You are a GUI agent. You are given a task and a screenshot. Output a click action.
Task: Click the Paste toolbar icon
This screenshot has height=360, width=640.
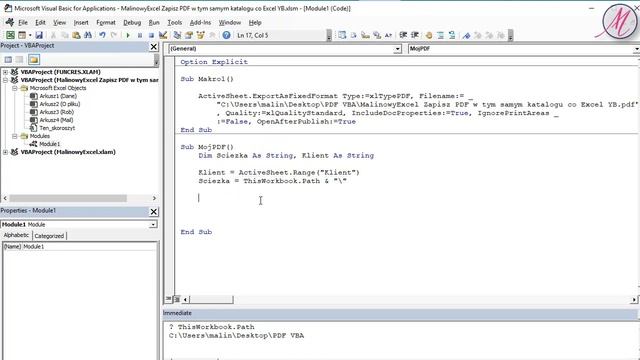(76, 36)
